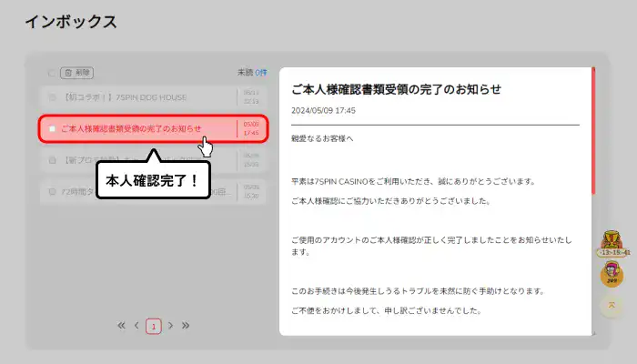Check the 7SPIN DOG HOUSE message checkbox

click(52, 97)
